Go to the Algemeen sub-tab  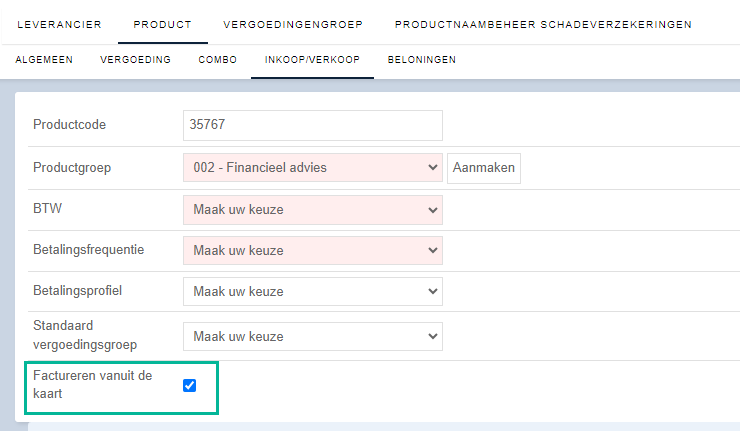[44, 59]
